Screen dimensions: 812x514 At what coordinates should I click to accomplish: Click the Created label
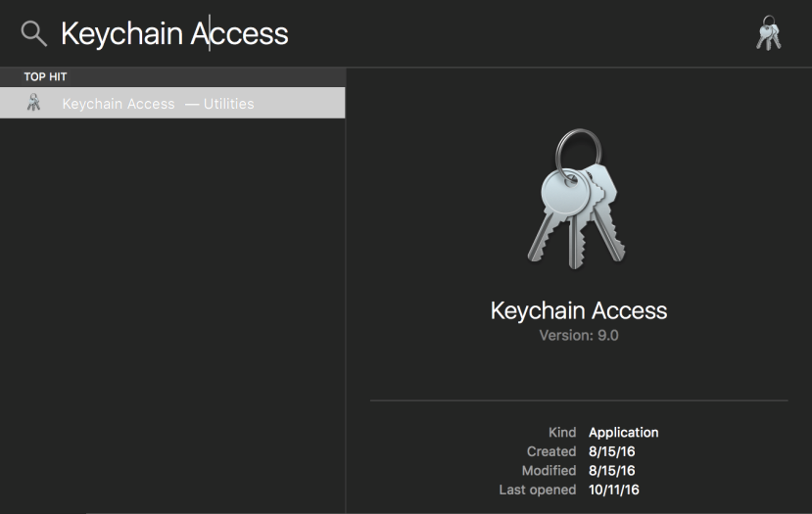[551, 451]
